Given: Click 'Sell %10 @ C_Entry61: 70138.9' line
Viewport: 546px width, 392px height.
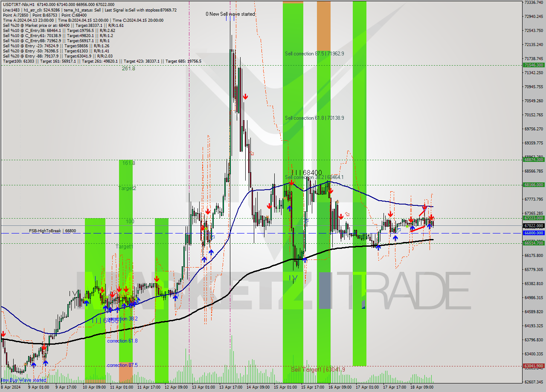Looking at the screenshot, I should click(x=58, y=35).
